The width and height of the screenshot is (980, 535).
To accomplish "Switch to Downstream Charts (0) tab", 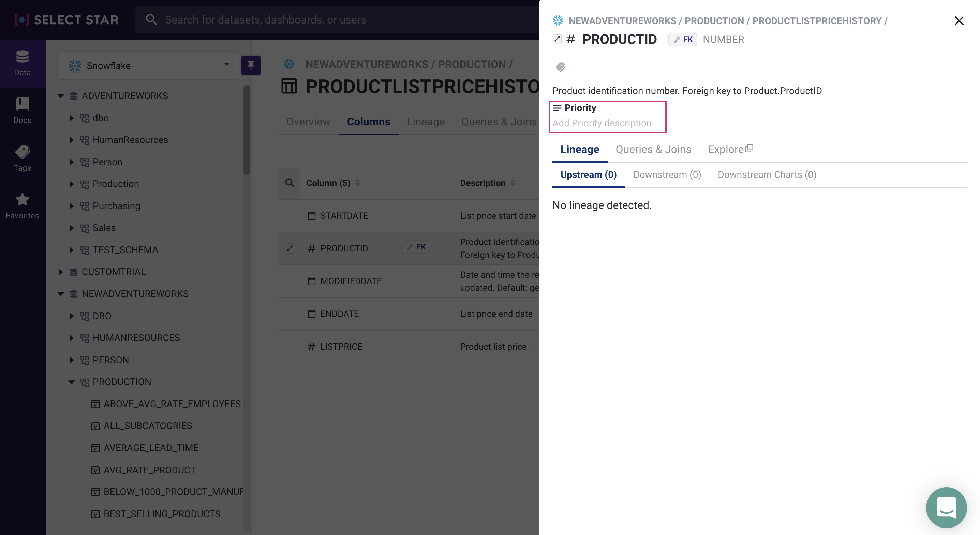I will point(767,174).
